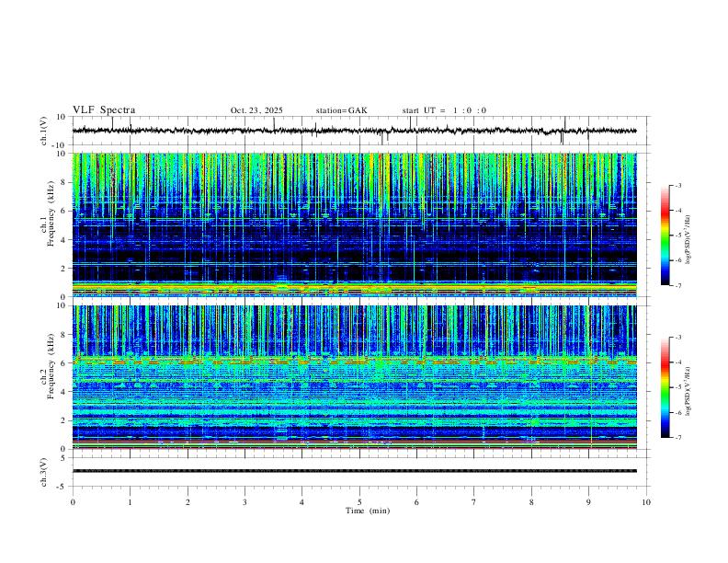Click the "-5" label on ch.1 color bar
This screenshot has width=728, height=563.
pyautogui.click(x=677, y=236)
